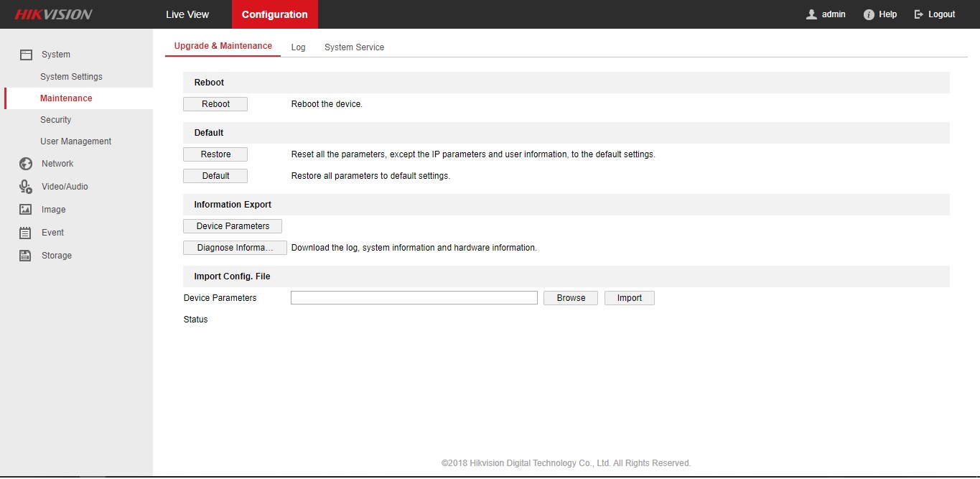Click the Default button to restore all parameters
The image size is (980, 479).
coord(215,176)
